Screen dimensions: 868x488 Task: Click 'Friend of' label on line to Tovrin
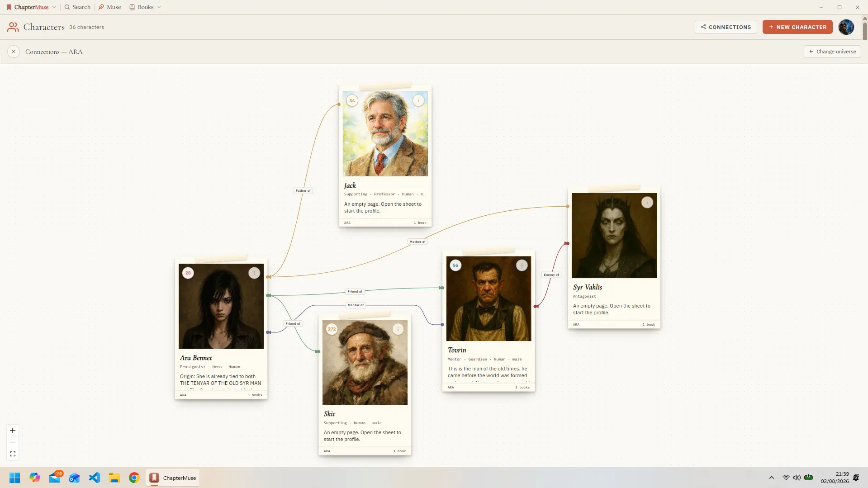point(355,292)
